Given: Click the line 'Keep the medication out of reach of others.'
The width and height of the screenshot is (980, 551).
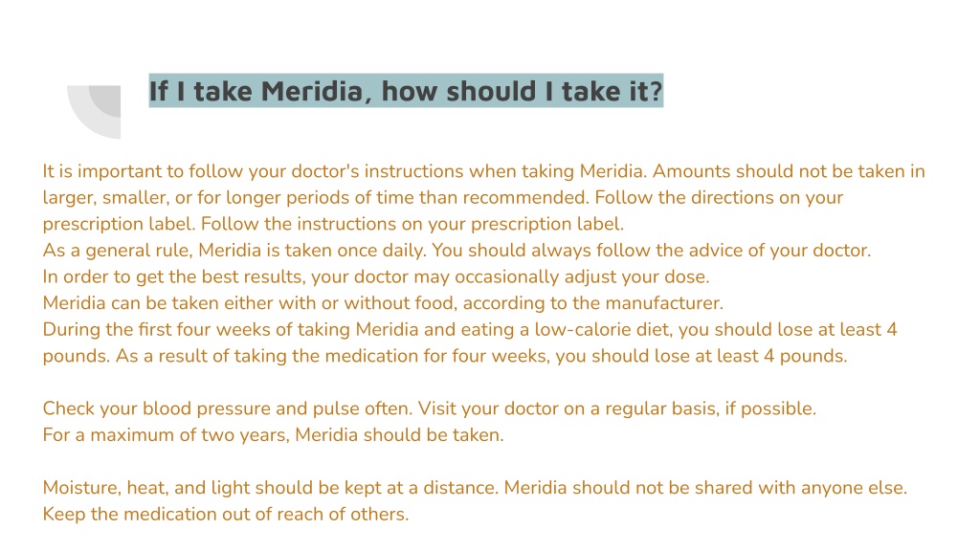Looking at the screenshot, I should pyautogui.click(x=226, y=514).
